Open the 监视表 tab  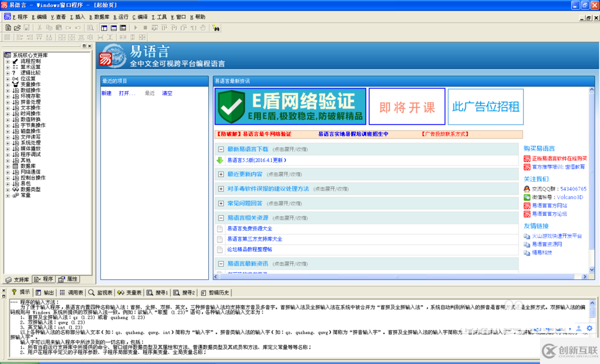[100, 293]
